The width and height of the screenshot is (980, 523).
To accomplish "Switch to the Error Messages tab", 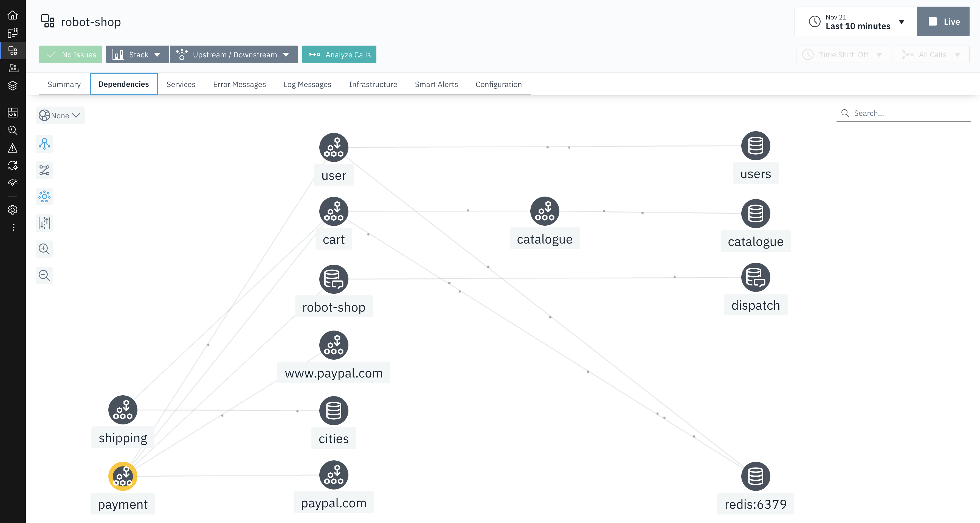I will click(239, 84).
